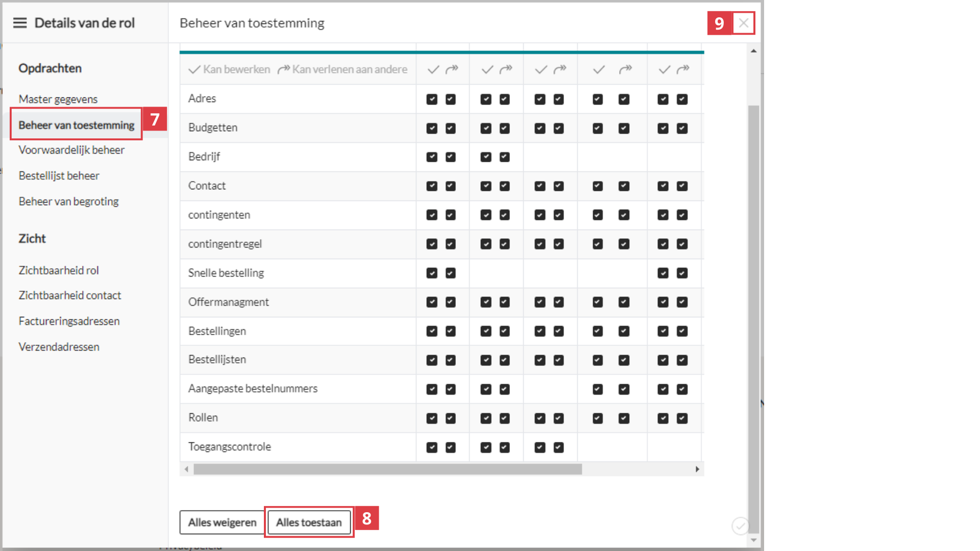Image resolution: width=980 pixels, height=551 pixels.
Task: Click the 'Kan verlenen aan andere' arrow legend icon
Action: [x=284, y=69]
